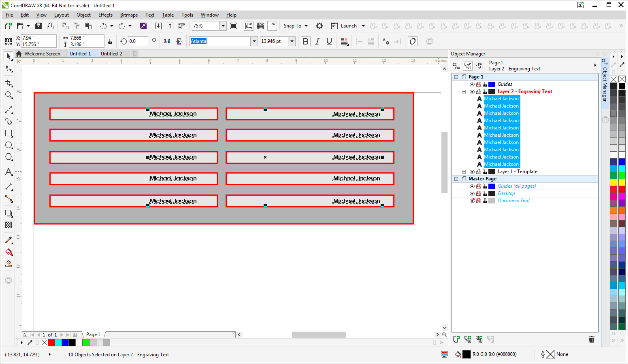The width and height of the screenshot is (628, 364).
Task: Open the Bitmaps menu
Action: [129, 15]
